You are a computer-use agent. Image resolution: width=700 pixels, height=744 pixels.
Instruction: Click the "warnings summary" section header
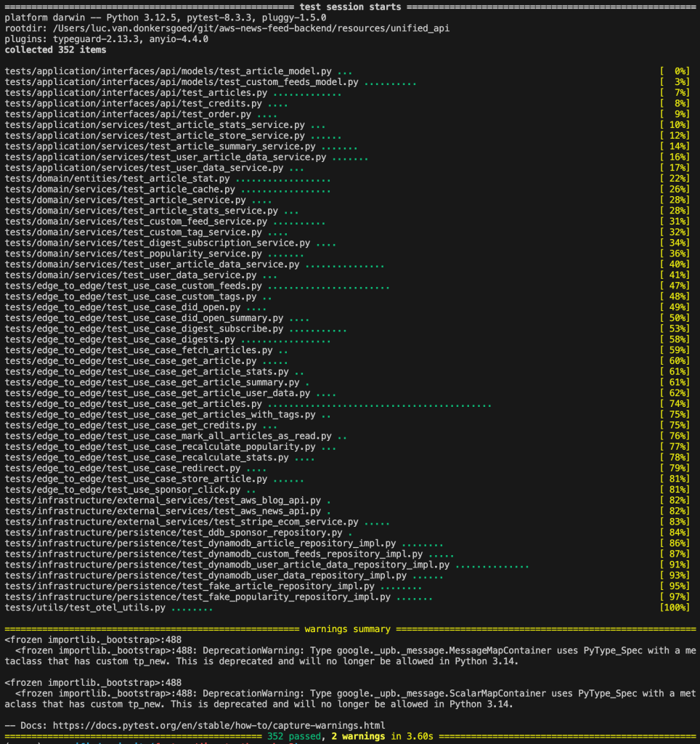[x=348, y=628]
